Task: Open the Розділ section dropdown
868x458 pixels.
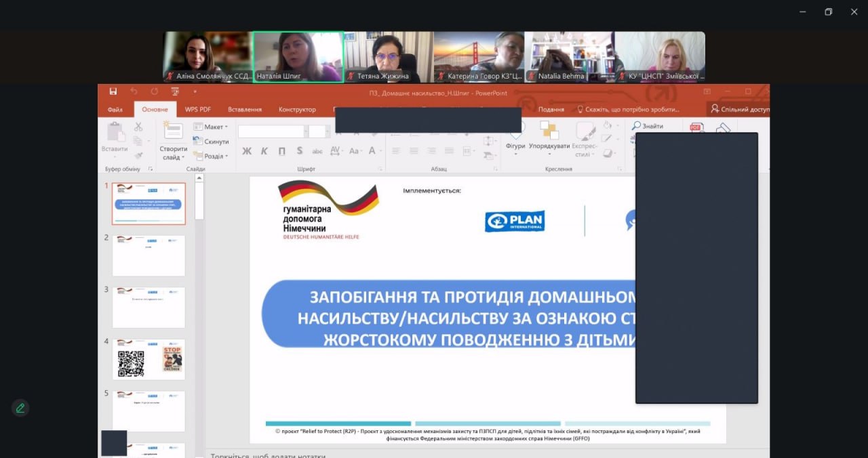Action: (211, 157)
